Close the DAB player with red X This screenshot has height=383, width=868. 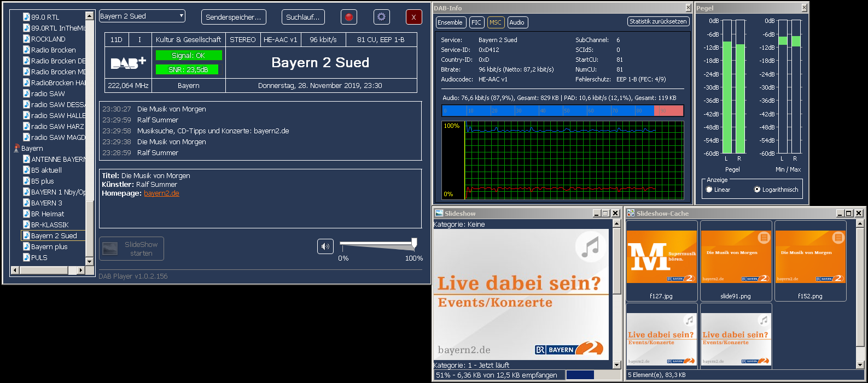click(413, 17)
